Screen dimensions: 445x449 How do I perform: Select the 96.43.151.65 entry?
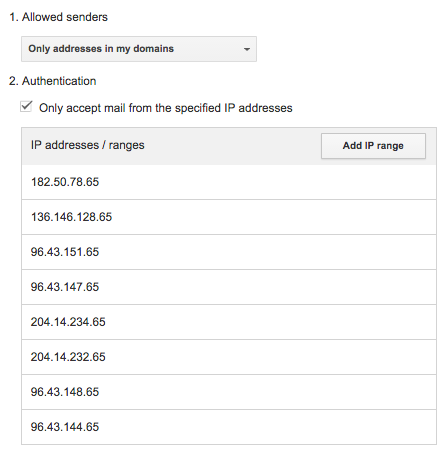pyautogui.click(x=229, y=252)
